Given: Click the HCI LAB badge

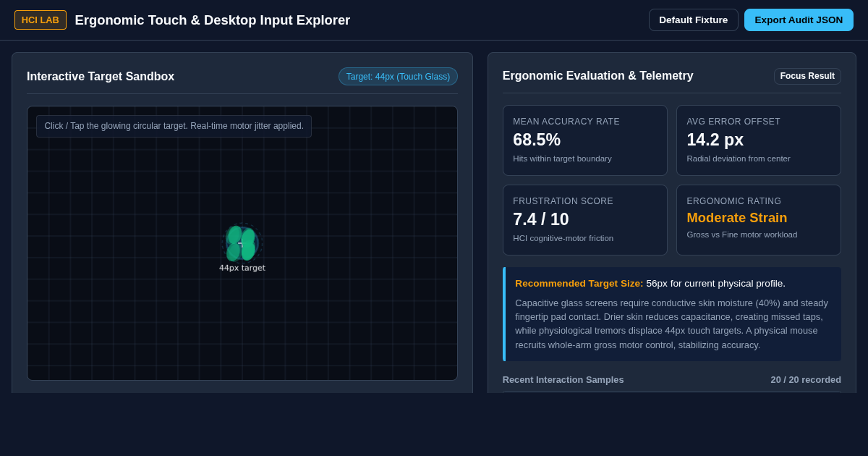Looking at the screenshot, I should click(x=41, y=20).
